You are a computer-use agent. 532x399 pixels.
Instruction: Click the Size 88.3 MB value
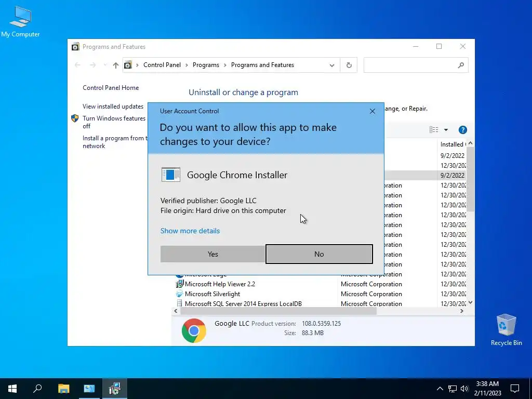click(312, 333)
